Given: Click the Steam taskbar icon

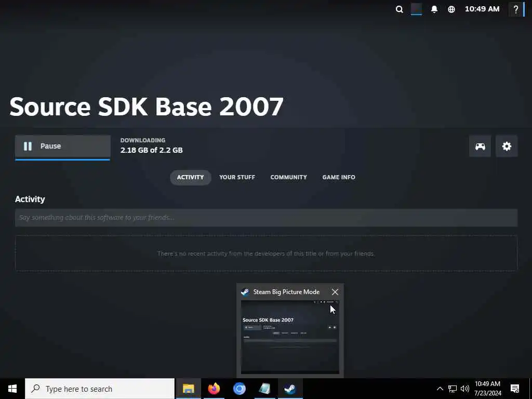Looking at the screenshot, I should coord(290,389).
